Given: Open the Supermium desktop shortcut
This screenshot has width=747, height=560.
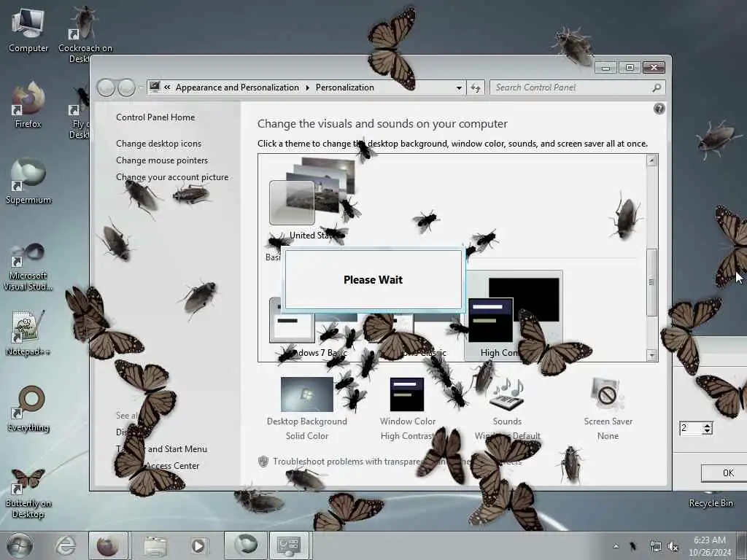Looking at the screenshot, I should (x=28, y=181).
